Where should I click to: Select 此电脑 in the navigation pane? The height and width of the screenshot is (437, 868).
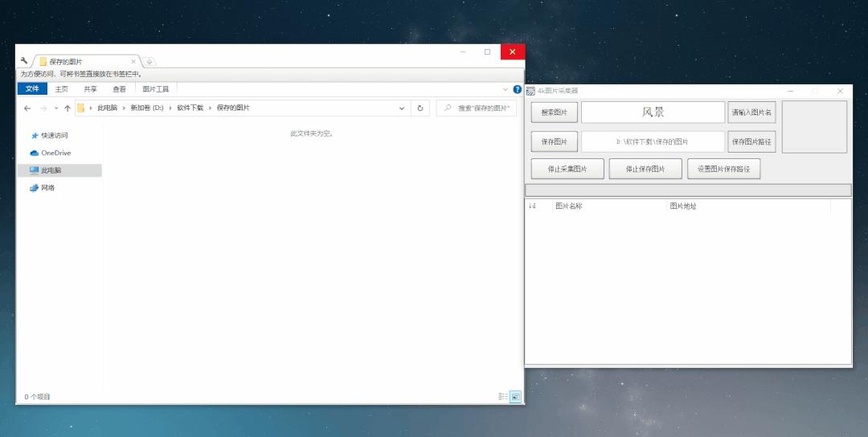click(x=59, y=170)
